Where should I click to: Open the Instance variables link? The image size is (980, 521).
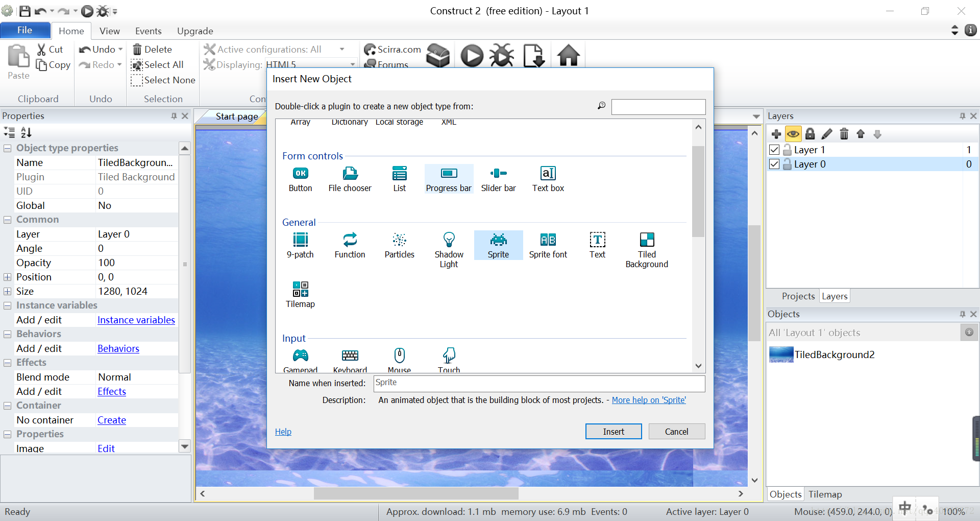(x=136, y=320)
